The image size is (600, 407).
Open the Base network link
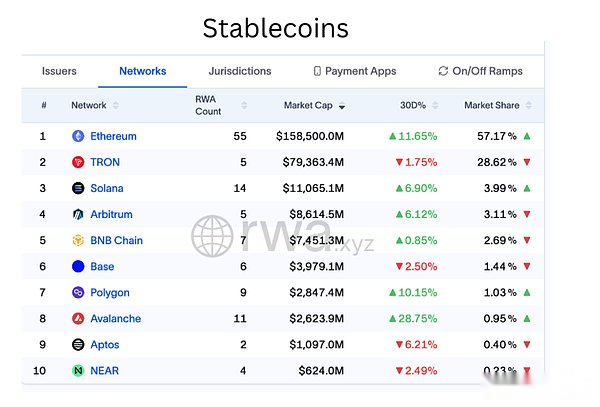pos(102,266)
